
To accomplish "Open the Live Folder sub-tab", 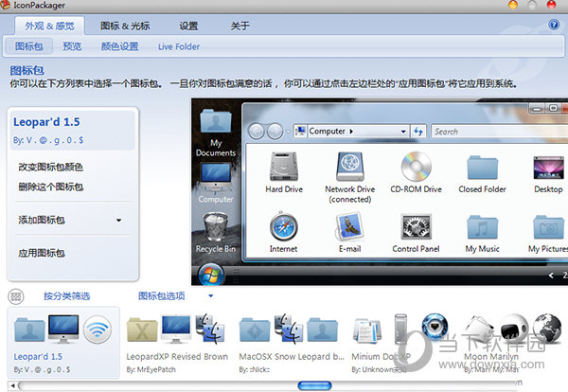I will tap(179, 46).
